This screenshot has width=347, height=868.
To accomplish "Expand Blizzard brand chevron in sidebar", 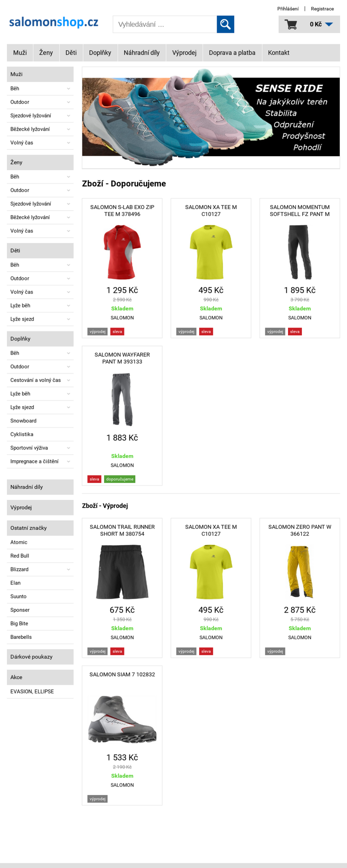I will pyautogui.click(x=69, y=569).
